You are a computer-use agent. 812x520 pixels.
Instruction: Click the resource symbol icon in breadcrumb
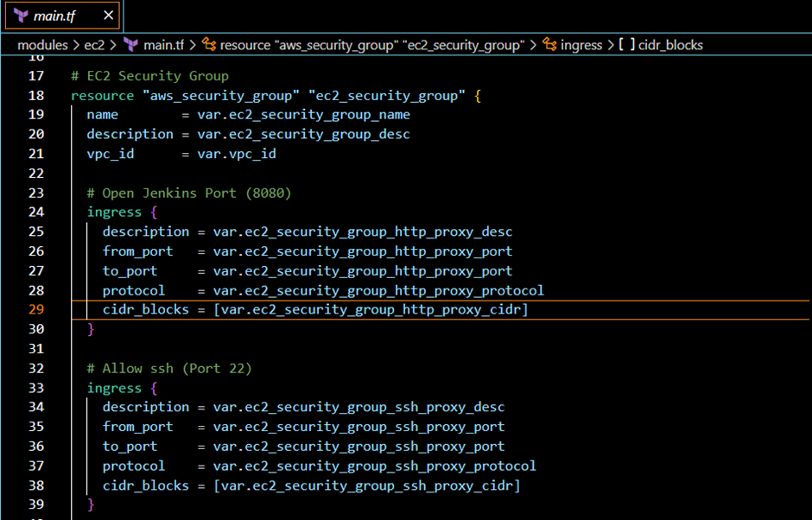pyautogui.click(x=209, y=45)
